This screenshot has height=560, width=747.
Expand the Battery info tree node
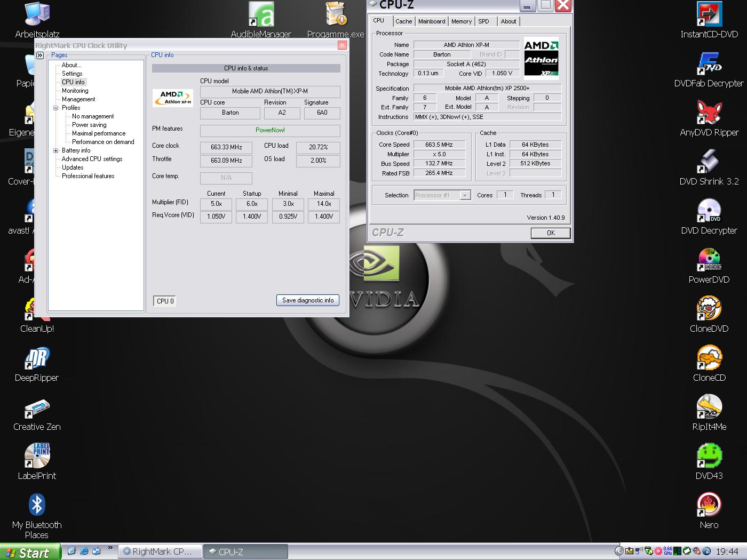point(55,150)
